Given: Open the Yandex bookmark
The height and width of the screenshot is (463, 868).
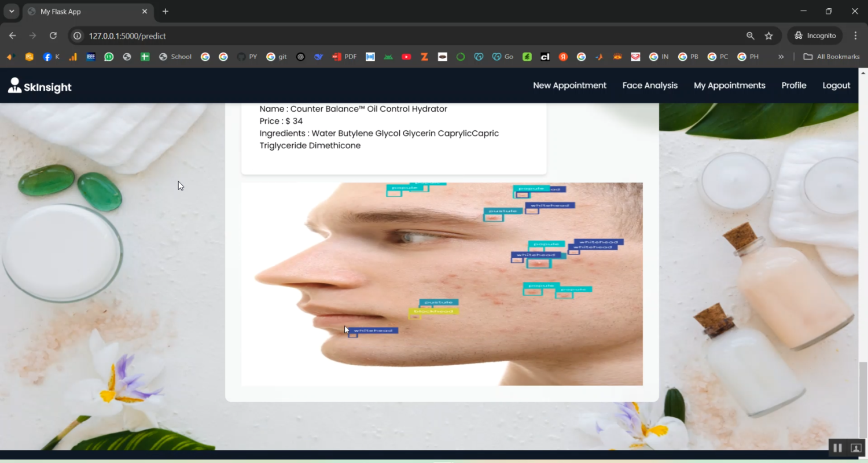Looking at the screenshot, I should pos(563,57).
